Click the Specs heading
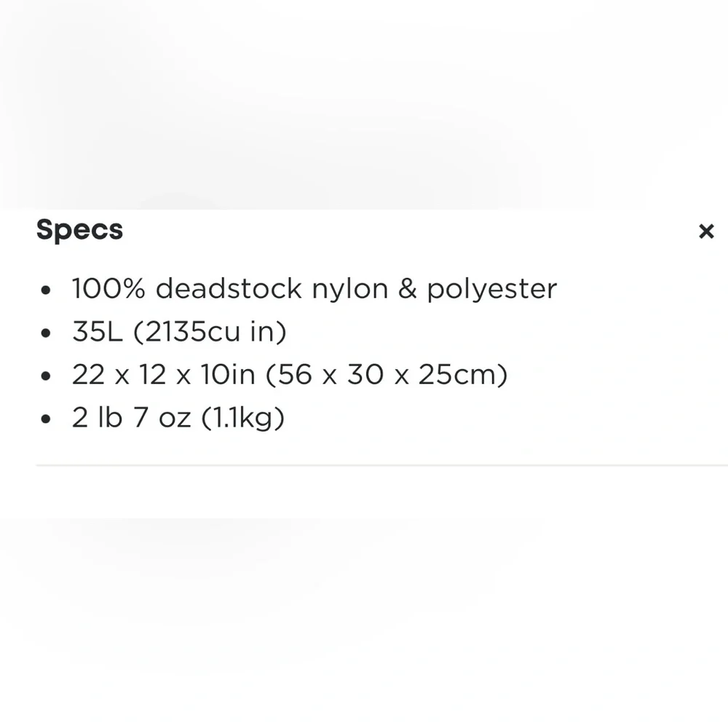 pyautogui.click(x=79, y=230)
